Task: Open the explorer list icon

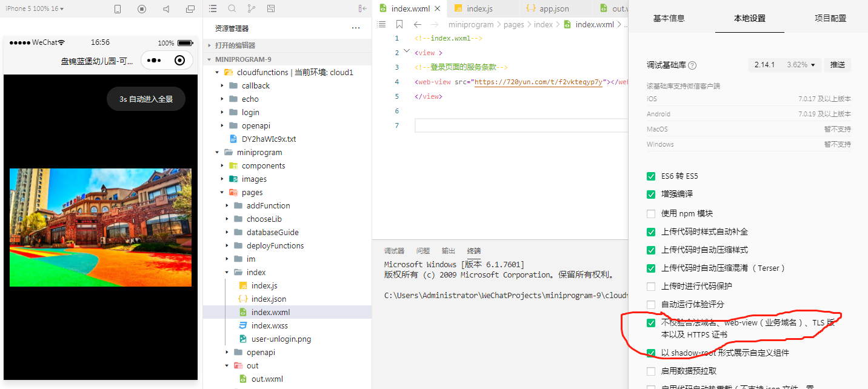Action: [213, 8]
